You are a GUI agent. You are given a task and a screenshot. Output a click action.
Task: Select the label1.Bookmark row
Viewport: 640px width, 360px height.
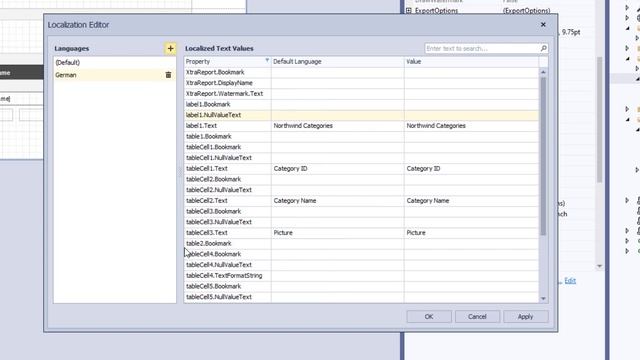[361, 104]
